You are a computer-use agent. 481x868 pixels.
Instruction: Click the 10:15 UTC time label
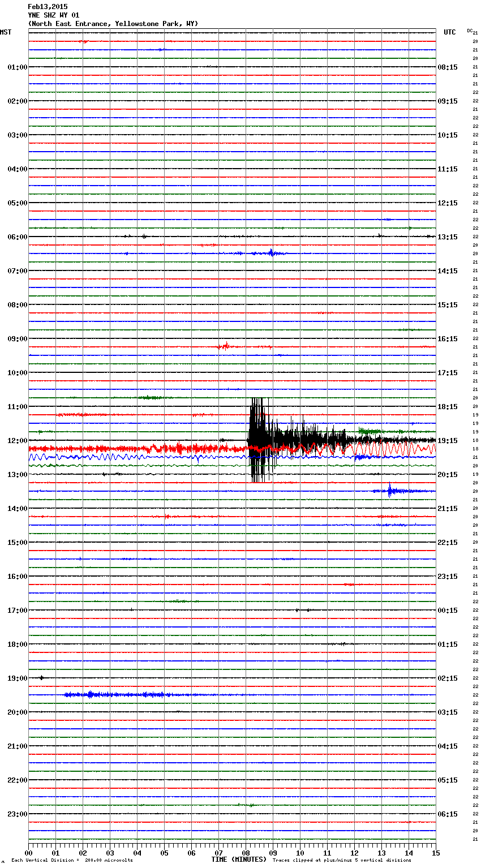(448, 135)
